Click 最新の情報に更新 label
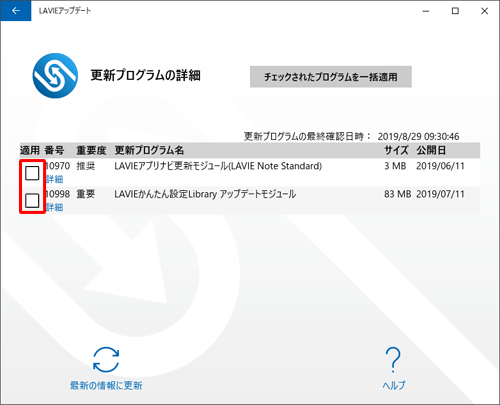The height and width of the screenshot is (405, 500). 106,386
